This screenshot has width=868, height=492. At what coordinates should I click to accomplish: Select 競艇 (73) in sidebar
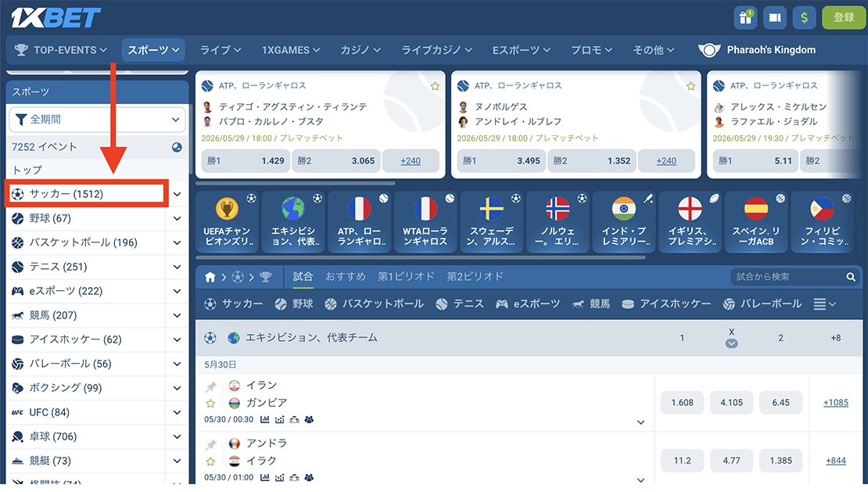[86, 461]
